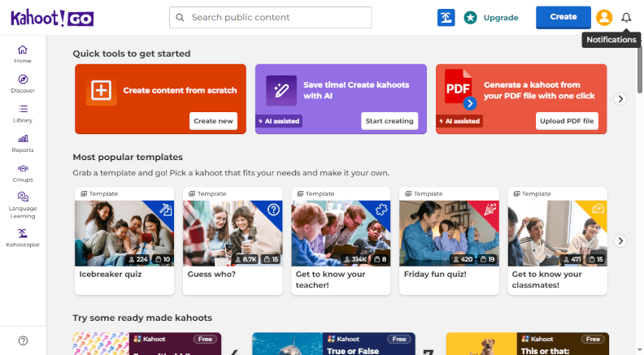Open the Get to know your teacher! thumbnail

(x=341, y=233)
